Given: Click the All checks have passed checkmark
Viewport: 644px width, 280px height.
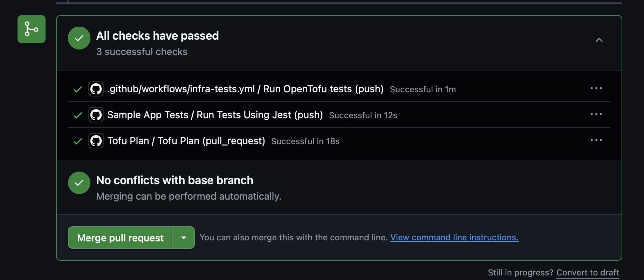Looking at the screenshot, I should (x=79, y=38).
